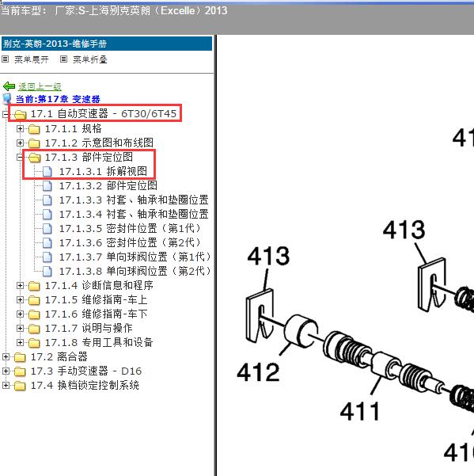
Task: Open 17.1.3.3 衬套、轴承和垫圈位置 page
Action: [x=134, y=200]
